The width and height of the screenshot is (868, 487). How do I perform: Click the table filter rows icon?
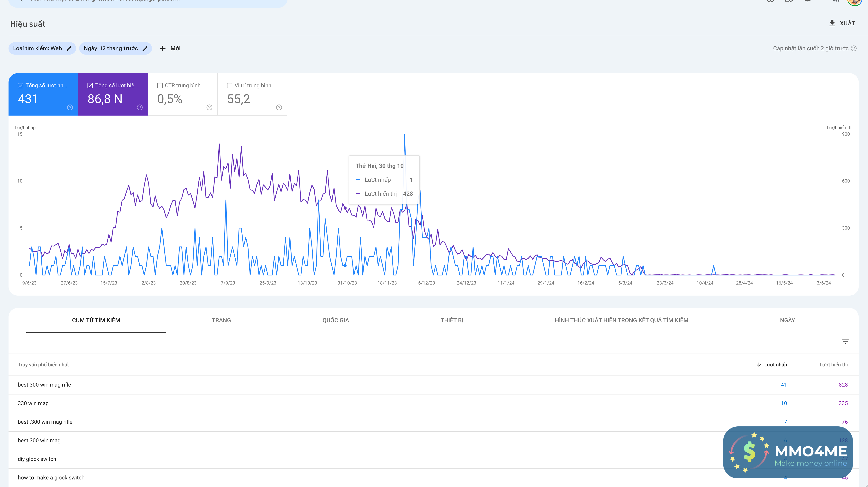click(x=845, y=342)
